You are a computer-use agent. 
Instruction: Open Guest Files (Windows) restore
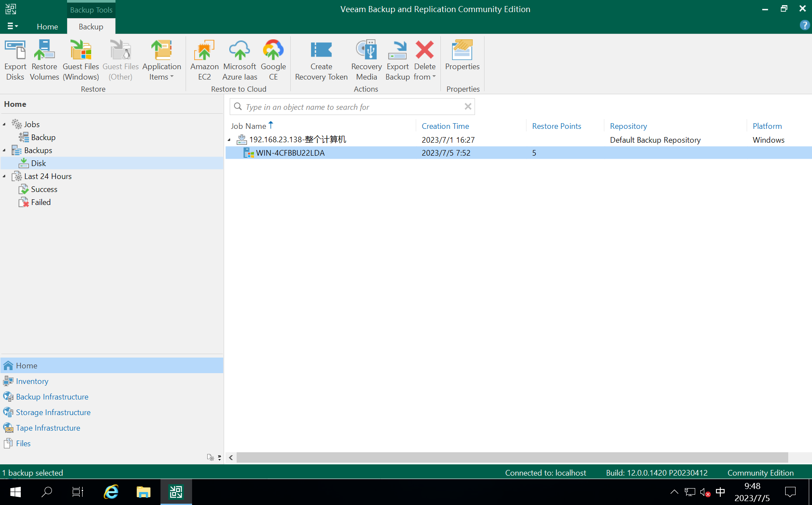click(81, 60)
